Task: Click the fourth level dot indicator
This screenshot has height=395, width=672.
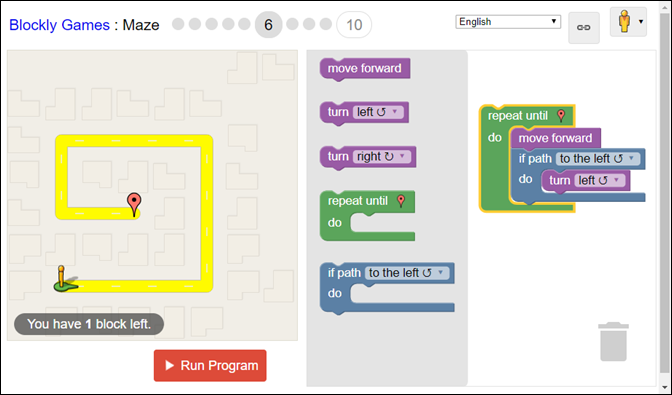Action: pyautogui.click(x=228, y=24)
